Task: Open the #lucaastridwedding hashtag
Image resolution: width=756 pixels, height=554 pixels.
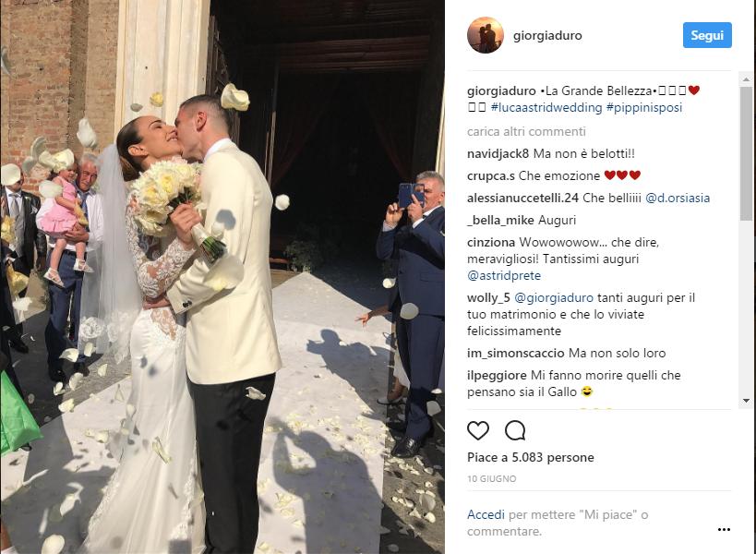Action: click(x=546, y=107)
